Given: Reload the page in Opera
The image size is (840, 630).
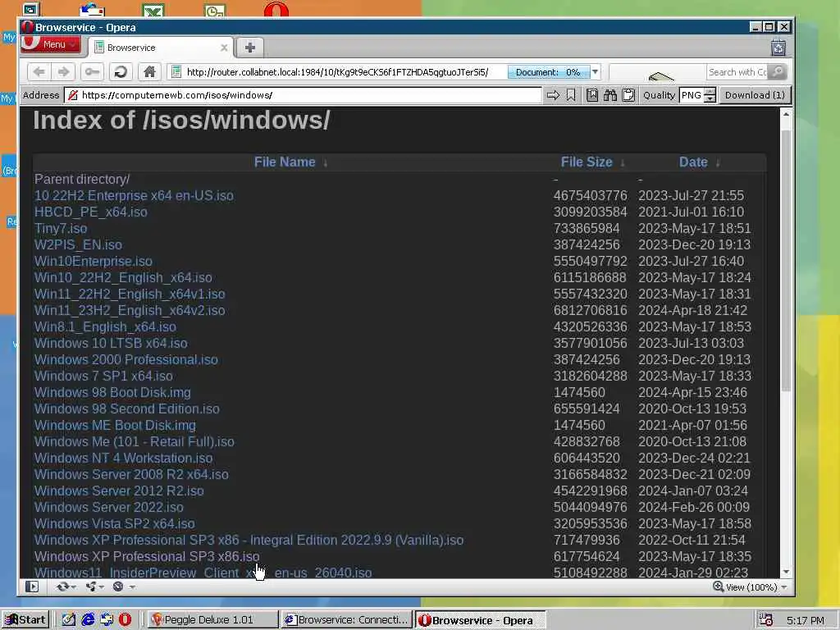Looking at the screenshot, I should click(x=121, y=72).
